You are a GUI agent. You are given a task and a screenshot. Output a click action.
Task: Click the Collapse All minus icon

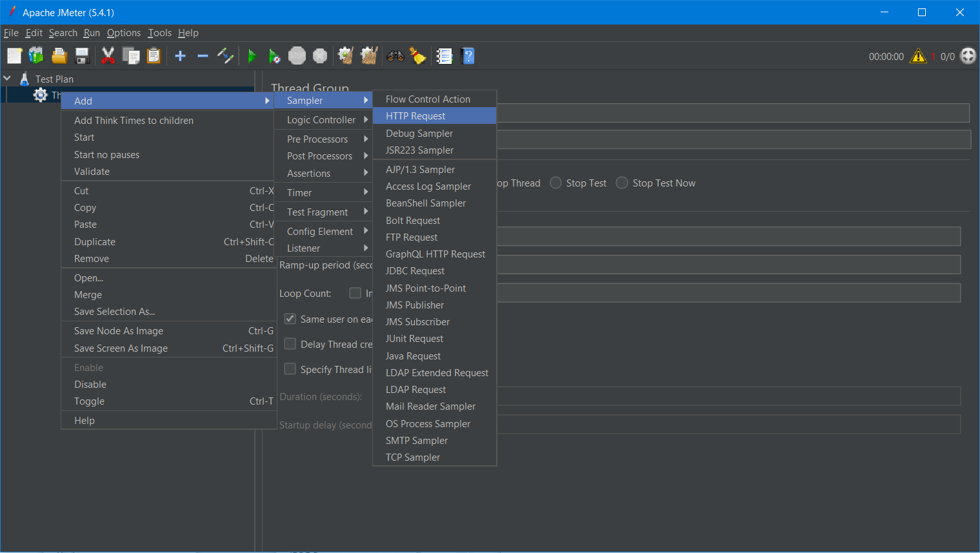point(203,56)
